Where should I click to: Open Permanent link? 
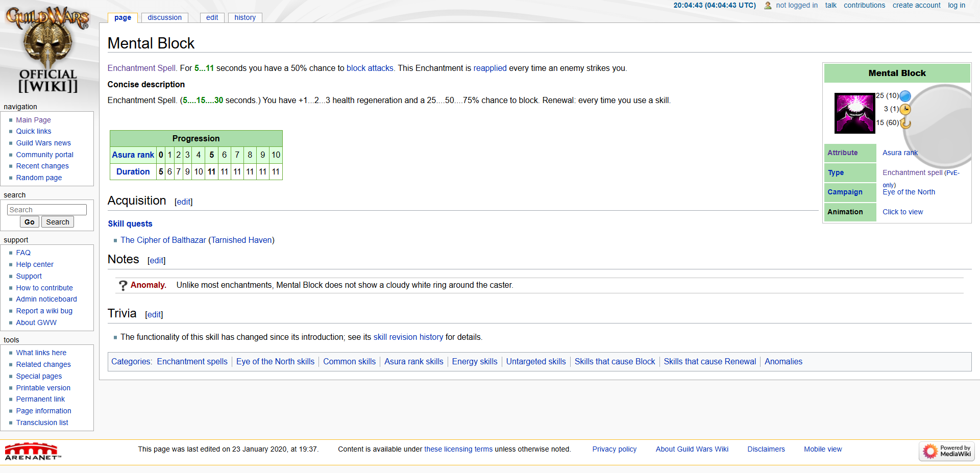40,399
